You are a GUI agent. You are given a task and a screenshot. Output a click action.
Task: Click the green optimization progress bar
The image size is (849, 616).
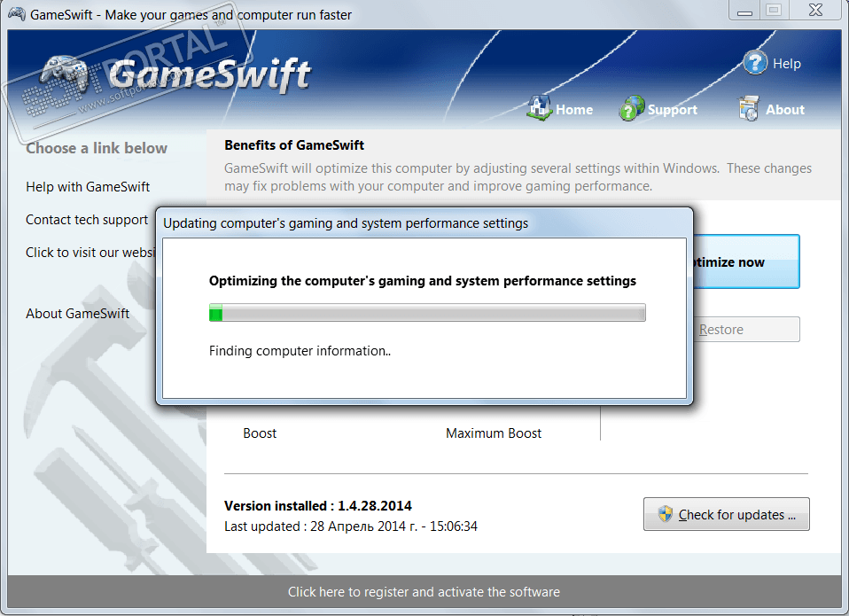click(x=427, y=313)
